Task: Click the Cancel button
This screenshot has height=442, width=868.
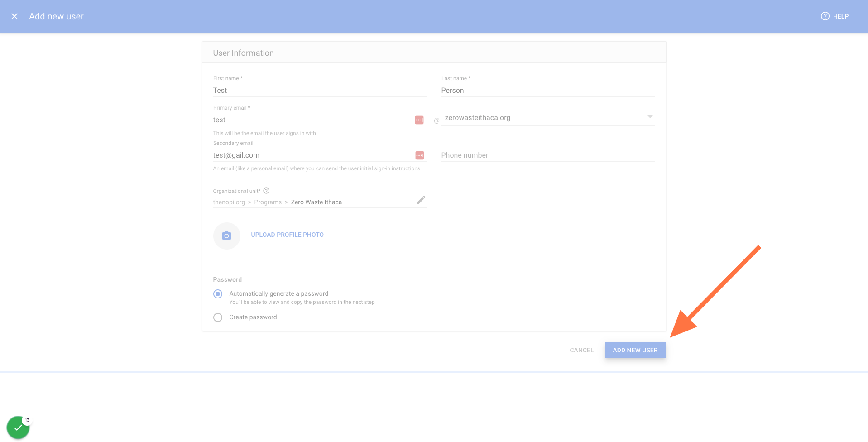Action: 581,350
